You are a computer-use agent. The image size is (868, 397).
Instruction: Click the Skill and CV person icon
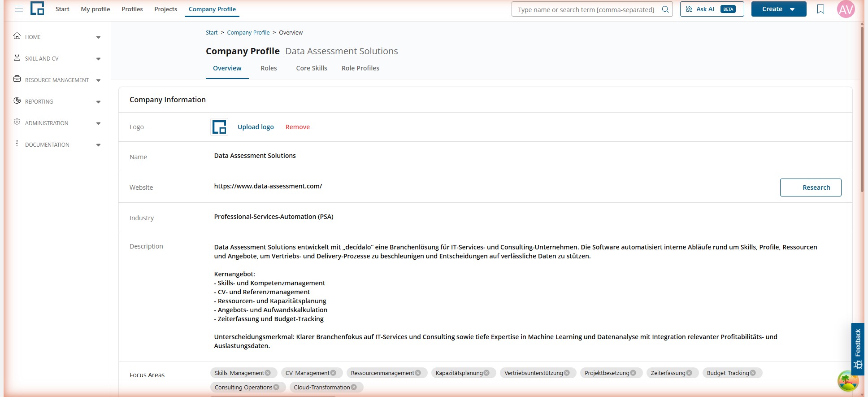tap(17, 57)
